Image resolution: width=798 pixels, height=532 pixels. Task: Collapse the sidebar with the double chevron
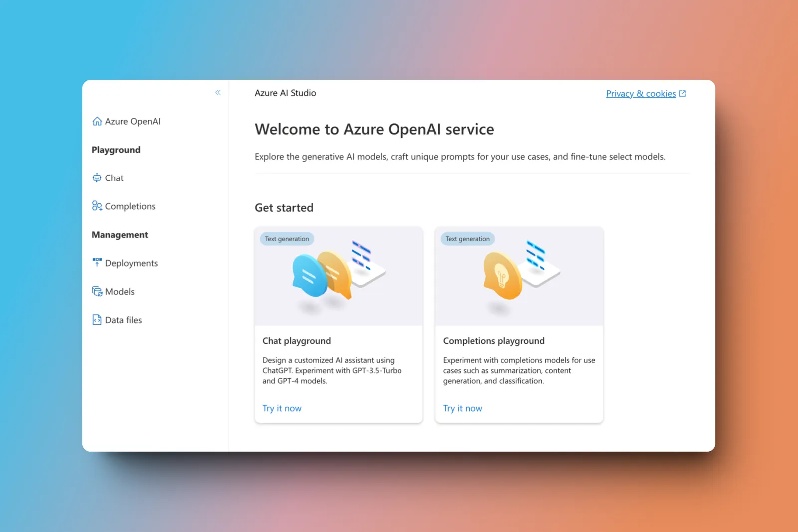[x=218, y=92]
